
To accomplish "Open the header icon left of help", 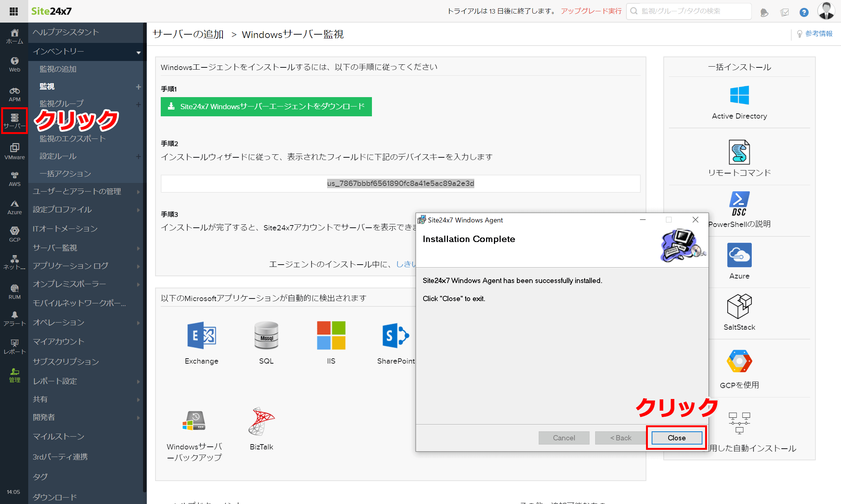I will point(785,12).
